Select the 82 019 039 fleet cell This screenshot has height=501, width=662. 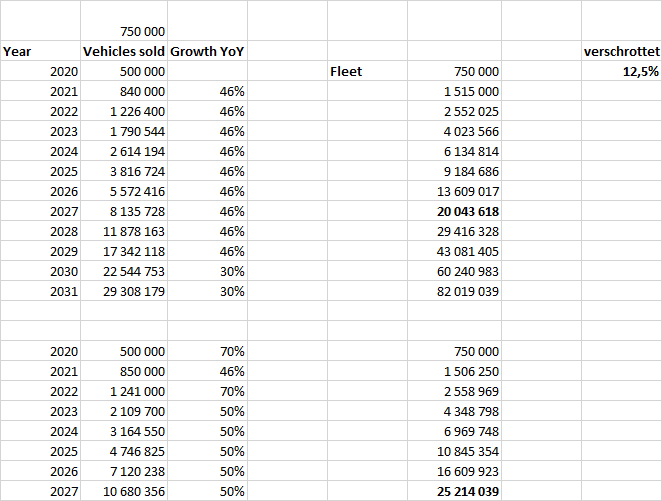454,291
